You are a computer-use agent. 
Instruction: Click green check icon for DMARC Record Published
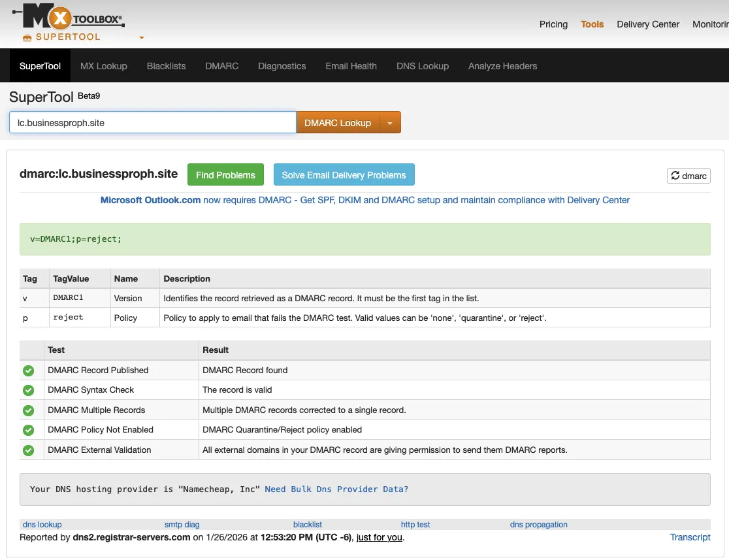(x=28, y=371)
